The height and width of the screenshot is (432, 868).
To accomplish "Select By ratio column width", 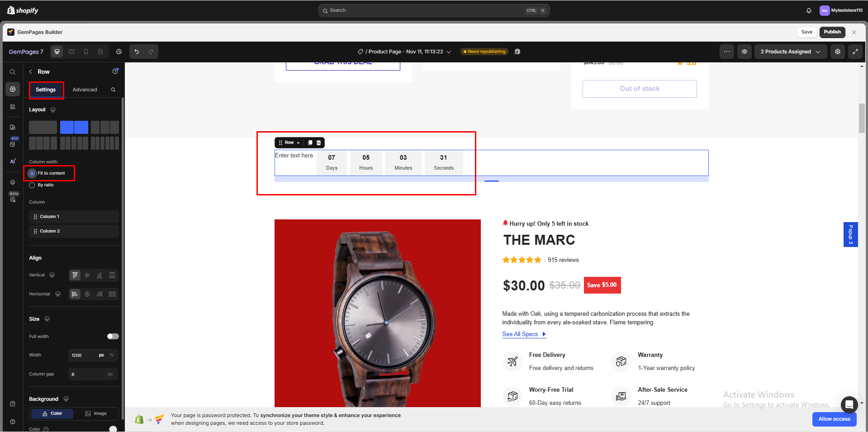I will (32, 185).
